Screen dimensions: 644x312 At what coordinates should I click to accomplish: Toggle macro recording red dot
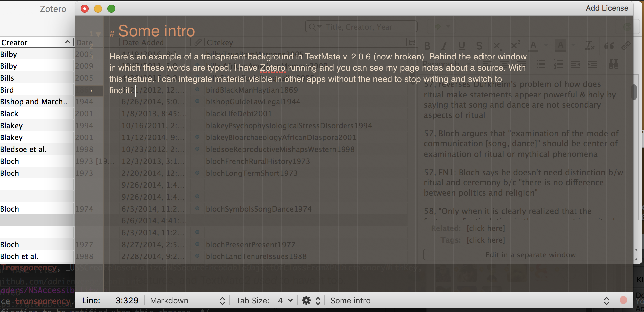[x=623, y=300]
